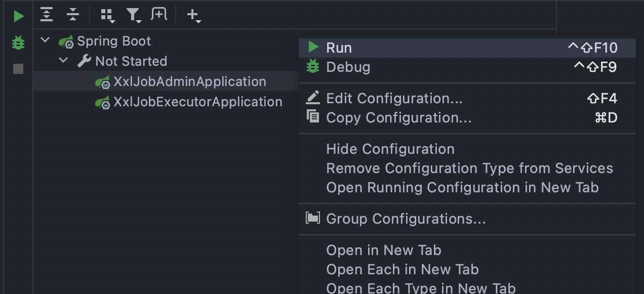The height and width of the screenshot is (294, 644).
Task: Choose Group Configurations... menu entry
Action: click(x=406, y=219)
